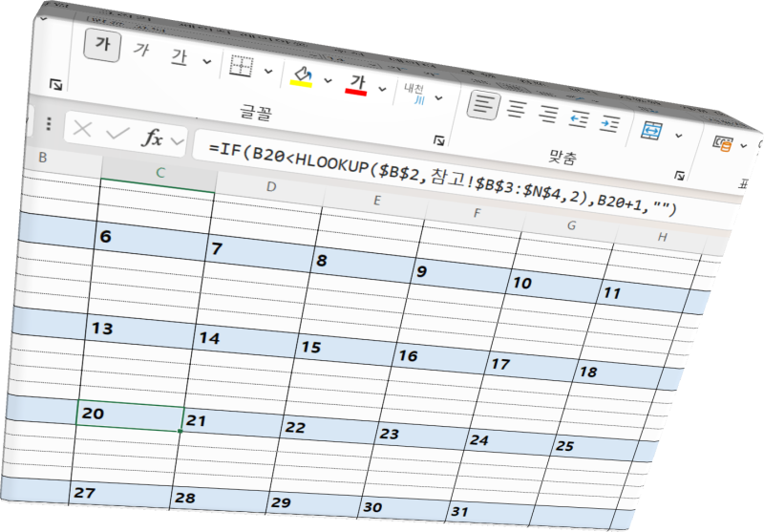Select column F header
764x532 pixels.
click(x=477, y=213)
